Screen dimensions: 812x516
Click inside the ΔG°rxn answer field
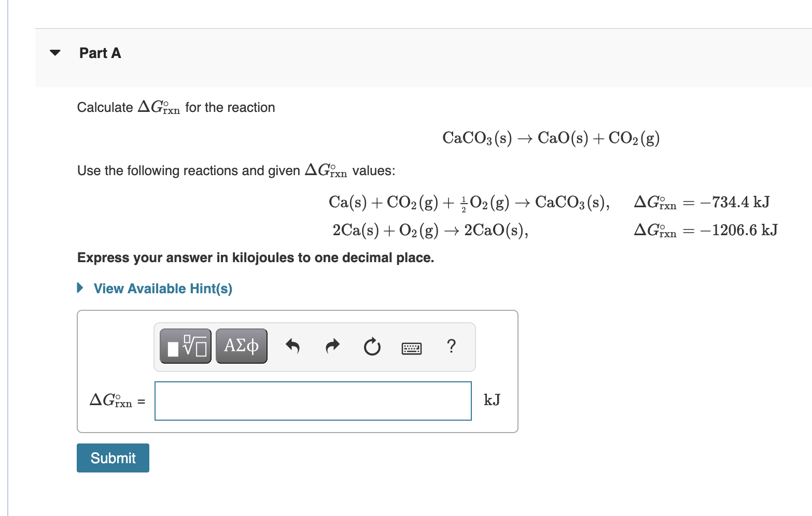(x=313, y=400)
